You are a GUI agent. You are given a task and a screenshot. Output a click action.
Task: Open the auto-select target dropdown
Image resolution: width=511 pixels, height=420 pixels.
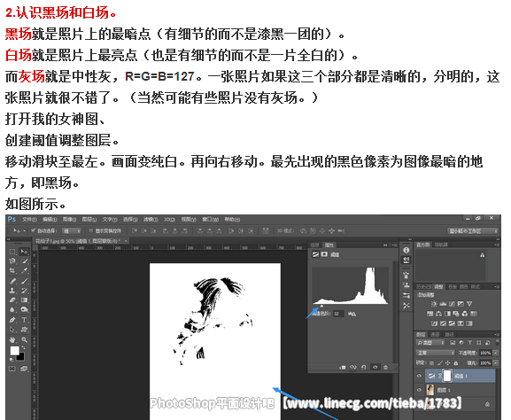point(72,230)
